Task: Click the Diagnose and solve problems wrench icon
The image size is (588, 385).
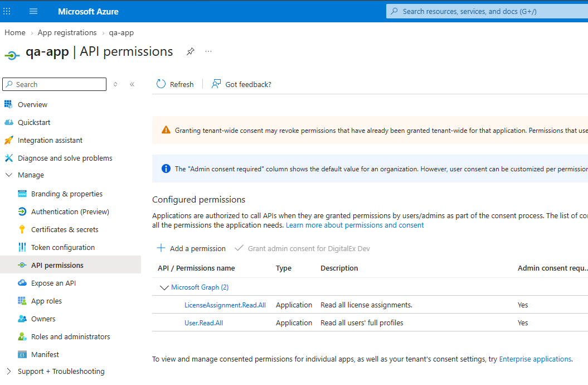Action: click(x=8, y=158)
